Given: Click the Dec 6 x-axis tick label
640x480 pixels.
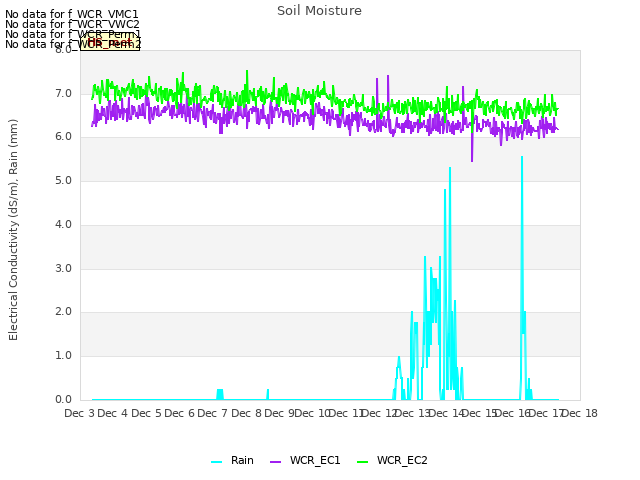Looking at the screenshot, I should click(x=180, y=413).
